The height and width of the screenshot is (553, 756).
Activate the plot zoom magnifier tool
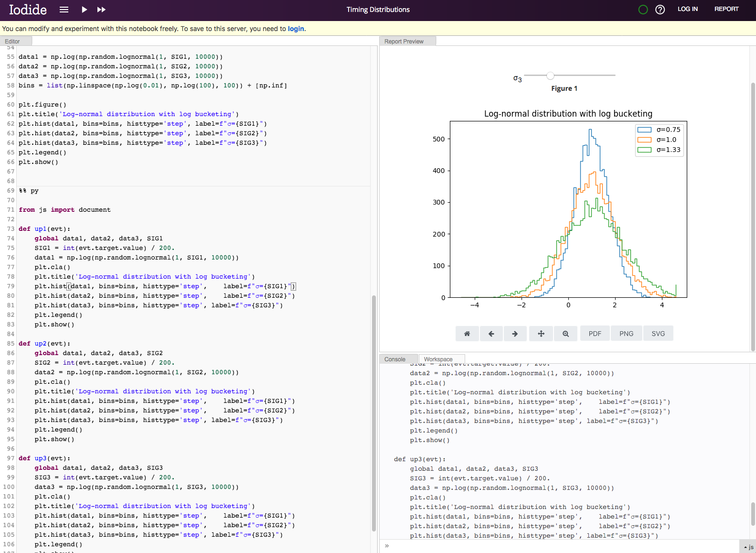click(565, 334)
